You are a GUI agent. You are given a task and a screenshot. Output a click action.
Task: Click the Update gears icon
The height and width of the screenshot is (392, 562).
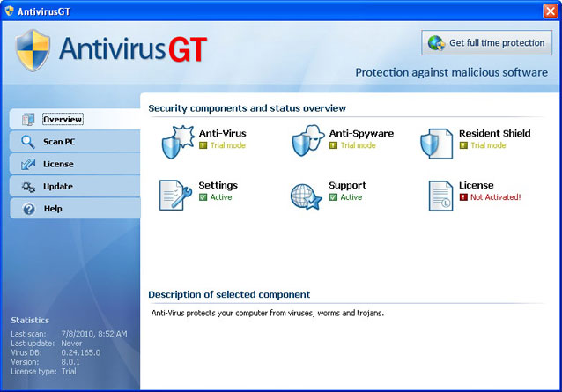(x=28, y=187)
